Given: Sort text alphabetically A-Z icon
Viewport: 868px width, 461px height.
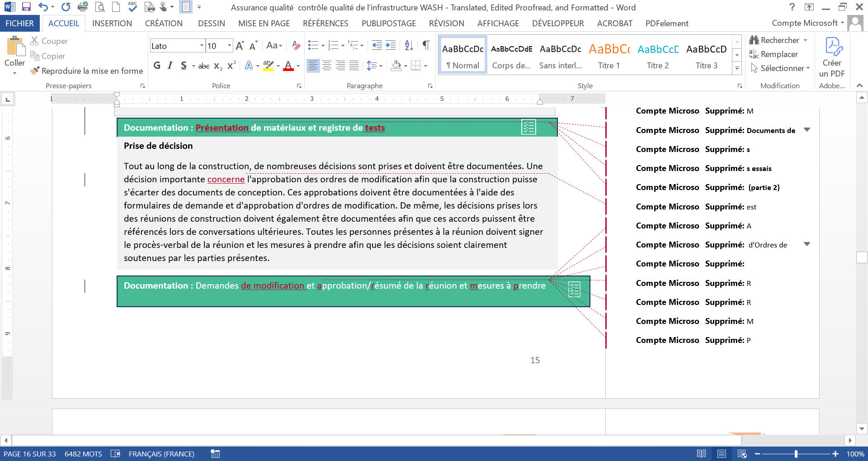Looking at the screenshot, I should point(409,45).
